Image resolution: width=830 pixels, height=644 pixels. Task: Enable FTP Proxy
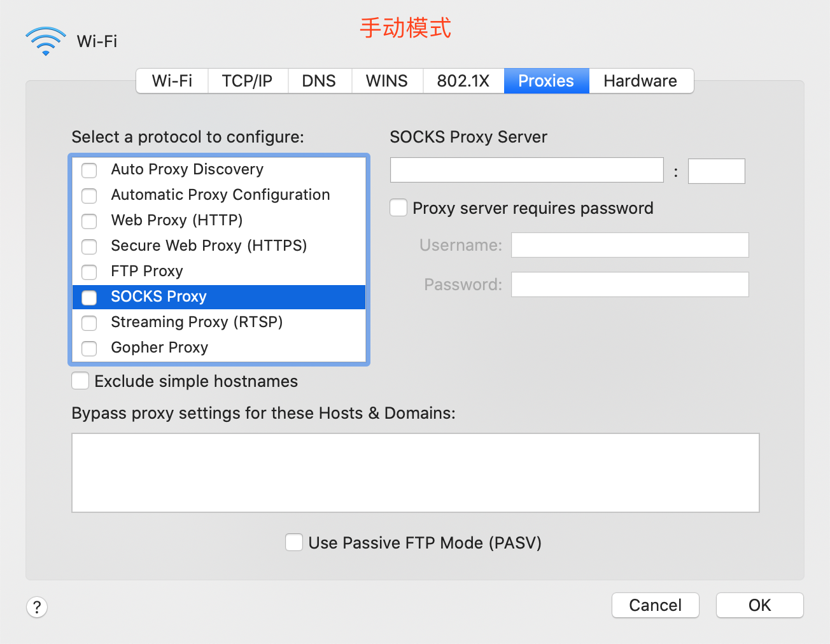(x=89, y=272)
